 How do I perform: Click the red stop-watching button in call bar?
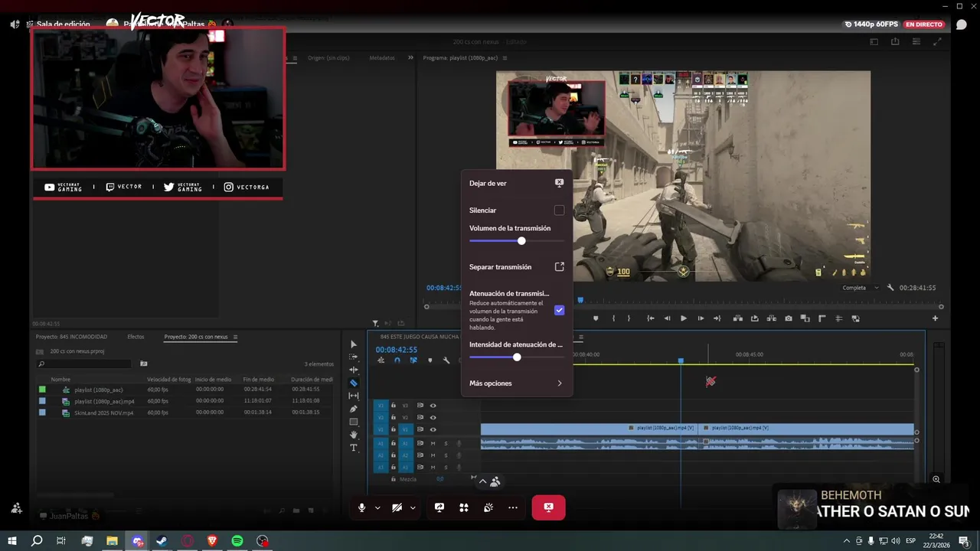[x=548, y=507]
